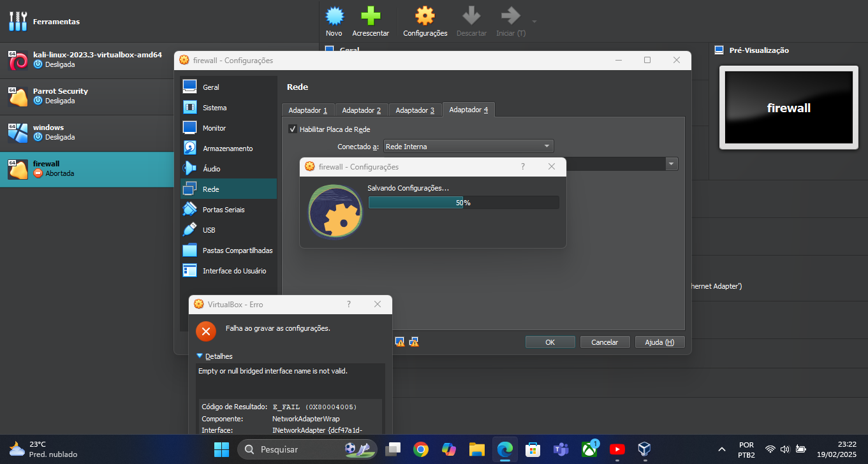Viewport: 868px width, 464px height.
Task: Click the second network warning icon
Action: (x=413, y=342)
